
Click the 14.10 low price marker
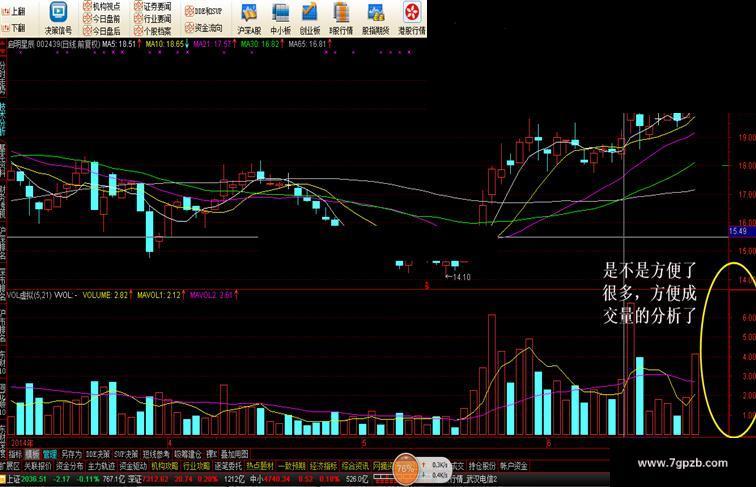[x=459, y=277]
